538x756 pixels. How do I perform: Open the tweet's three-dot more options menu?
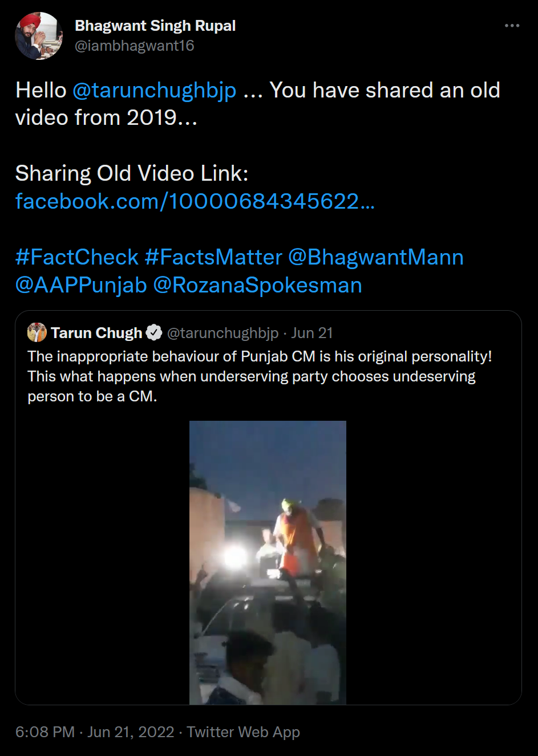click(x=512, y=26)
